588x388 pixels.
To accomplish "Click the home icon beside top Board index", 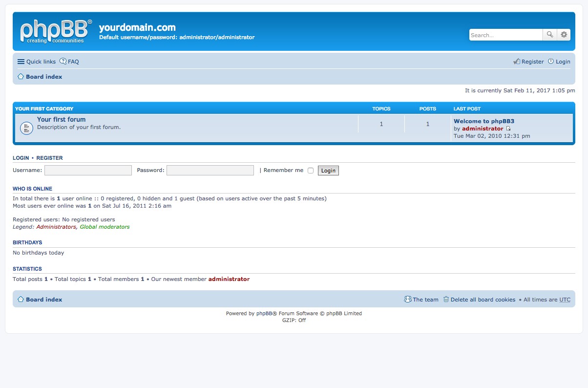I will pyautogui.click(x=21, y=77).
